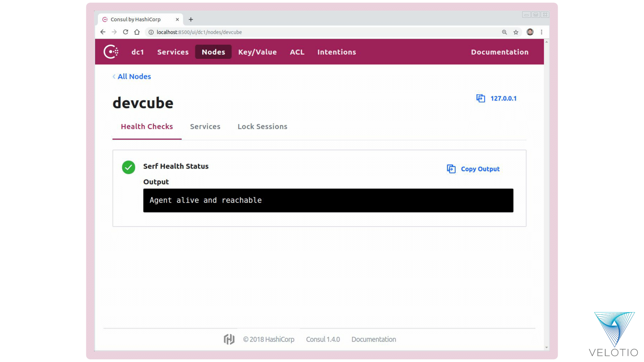This screenshot has width=644, height=362.
Task: Click the HashiCorp logo in the footer
Action: coord(229,339)
